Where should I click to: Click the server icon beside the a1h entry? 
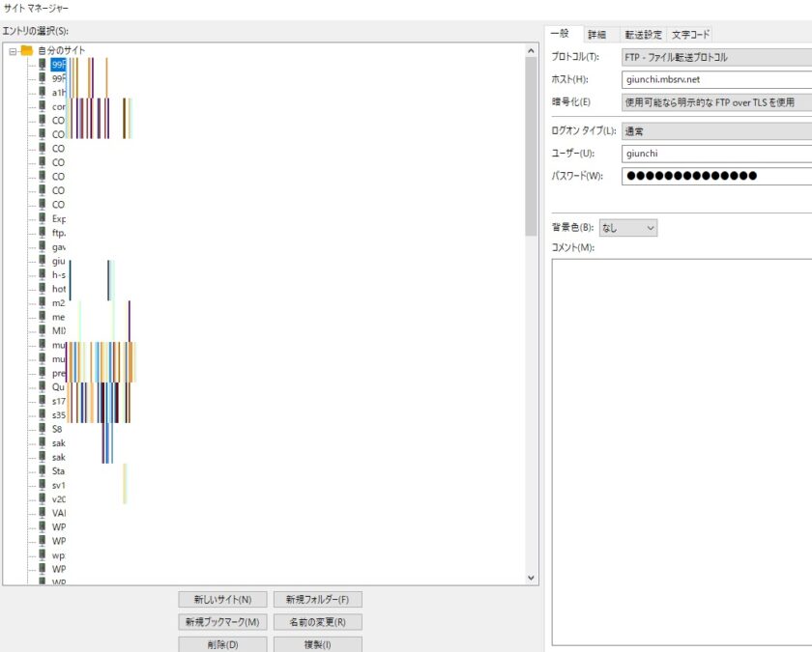pos(43,92)
